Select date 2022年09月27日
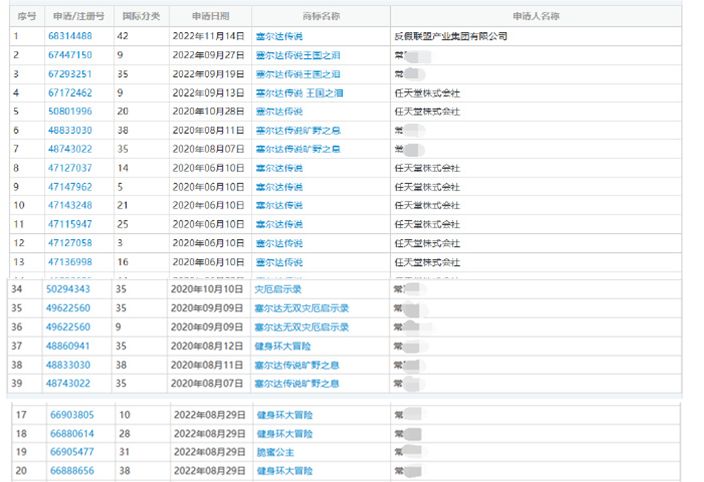 209,55
